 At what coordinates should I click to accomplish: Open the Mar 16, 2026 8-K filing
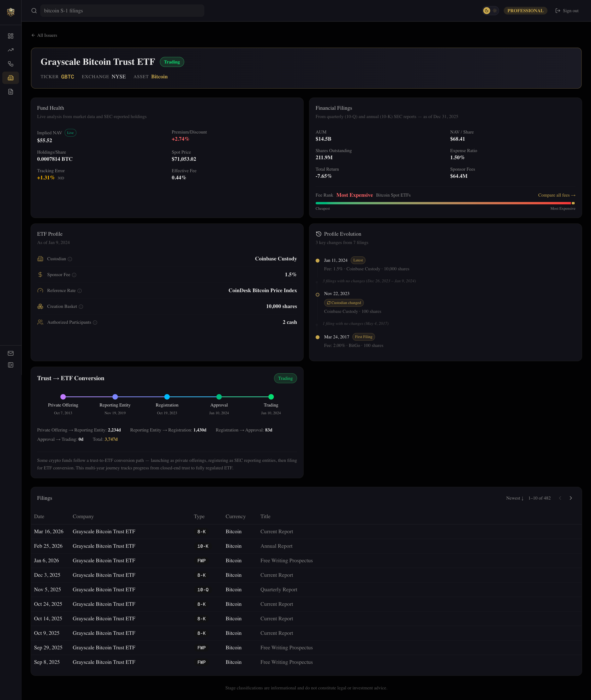[306, 531]
